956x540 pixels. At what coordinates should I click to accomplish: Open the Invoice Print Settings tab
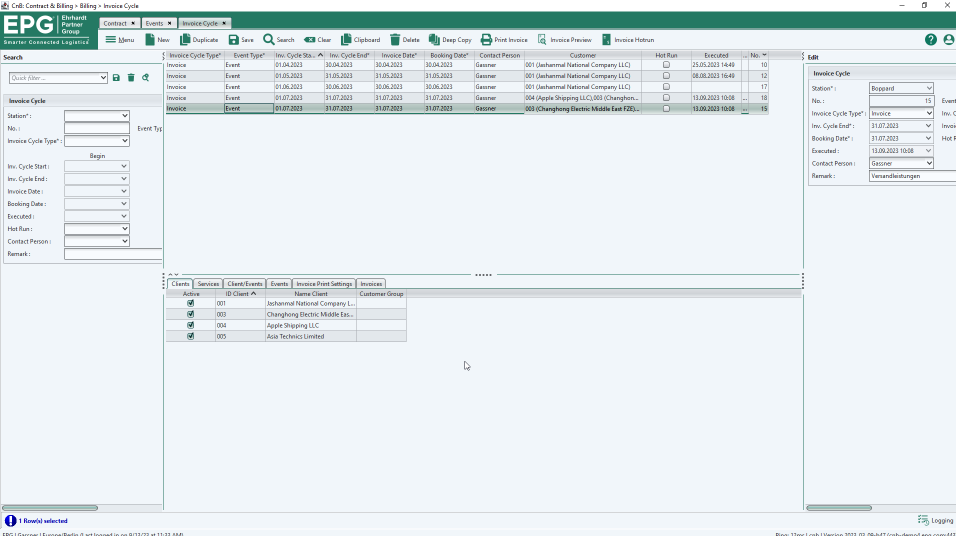(324, 284)
